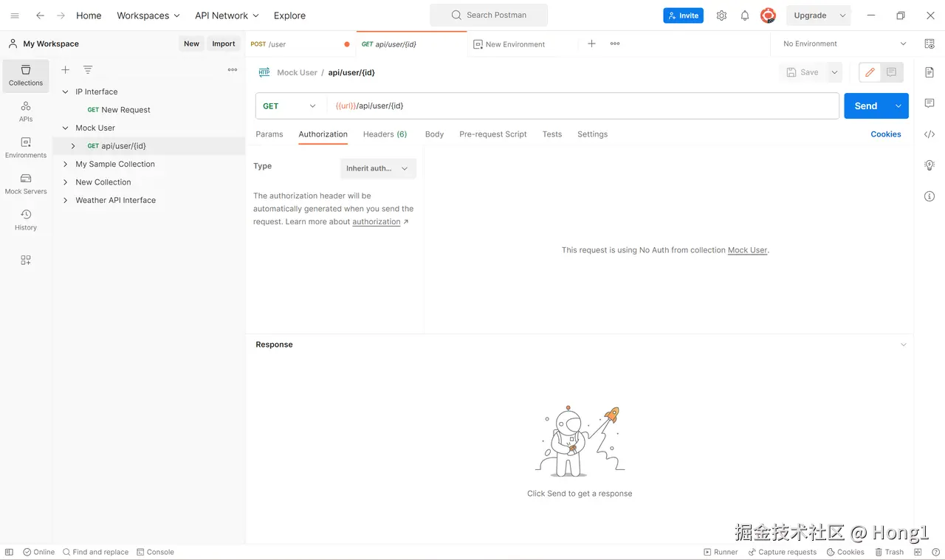Click the Invite button
This screenshot has height=560, width=945.
pos(683,15)
